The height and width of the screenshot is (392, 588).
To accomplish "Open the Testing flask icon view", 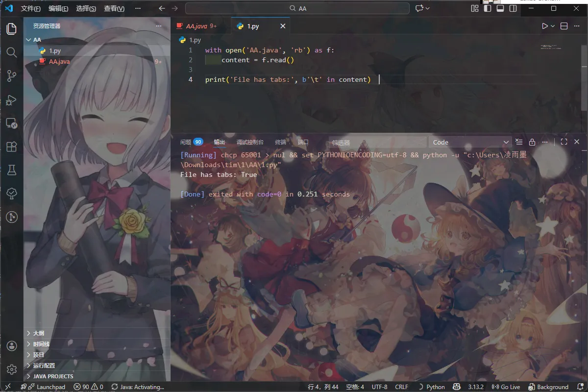I will tap(11, 170).
